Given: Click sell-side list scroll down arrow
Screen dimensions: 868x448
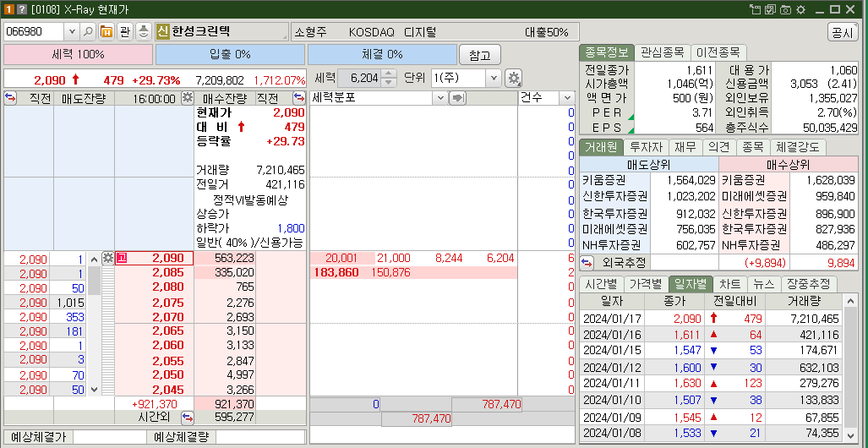Looking at the screenshot, I should coord(94,390).
